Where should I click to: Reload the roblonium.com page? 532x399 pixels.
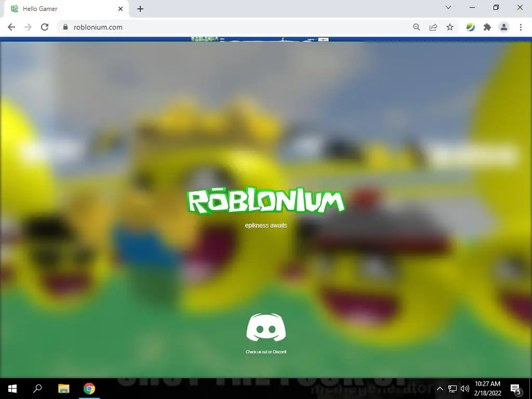pos(45,27)
